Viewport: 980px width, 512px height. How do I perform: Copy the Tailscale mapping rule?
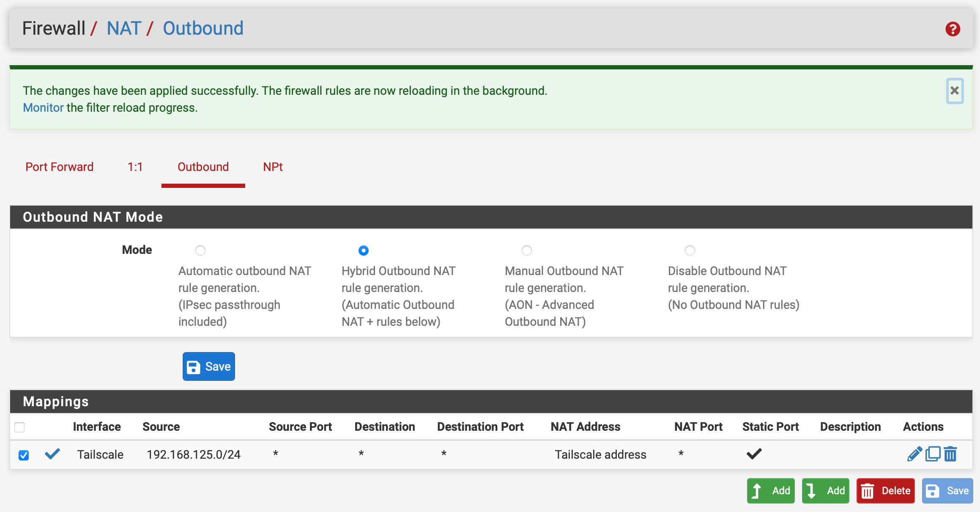click(933, 454)
